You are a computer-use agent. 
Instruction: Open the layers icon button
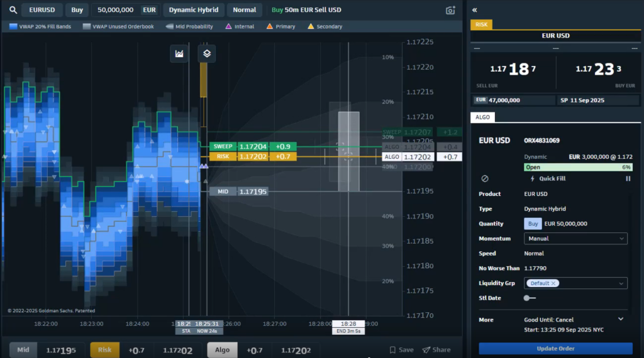[207, 54]
